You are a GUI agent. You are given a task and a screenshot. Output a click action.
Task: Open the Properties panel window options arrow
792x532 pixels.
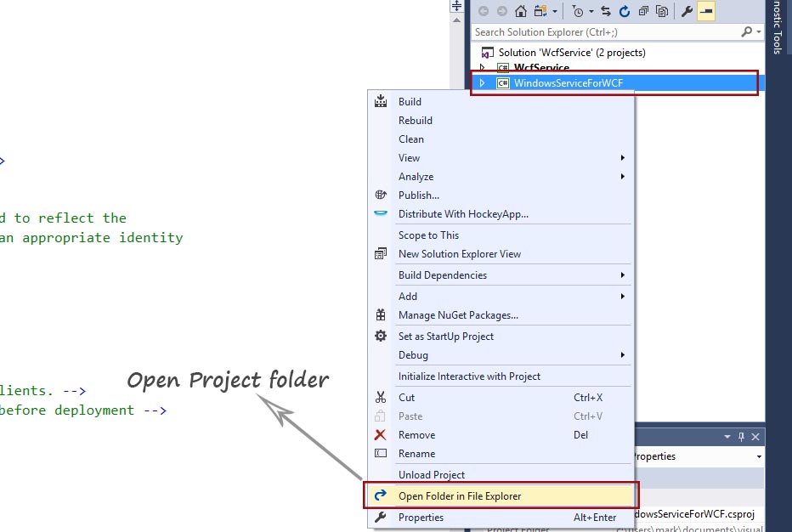(x=727, y=437)
